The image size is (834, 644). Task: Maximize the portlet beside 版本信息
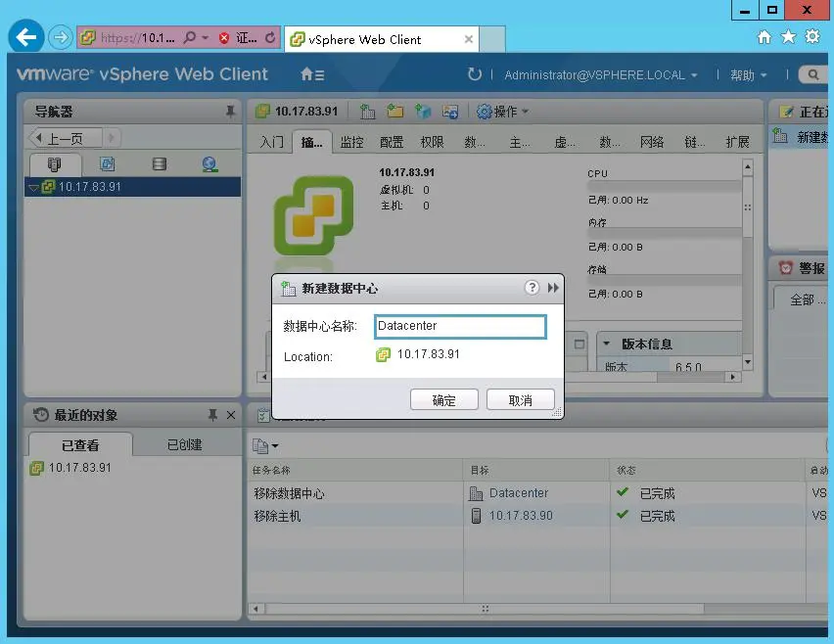[x=579, y=345]
